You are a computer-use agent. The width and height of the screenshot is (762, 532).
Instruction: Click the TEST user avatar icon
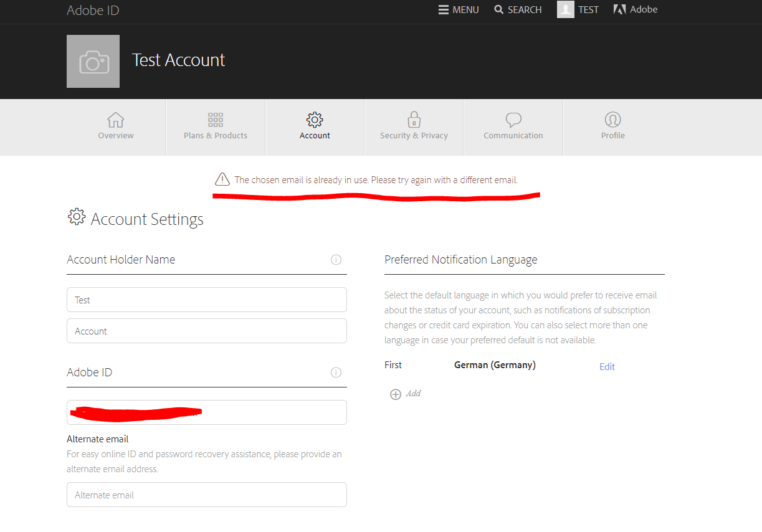[x=565, y=9]
